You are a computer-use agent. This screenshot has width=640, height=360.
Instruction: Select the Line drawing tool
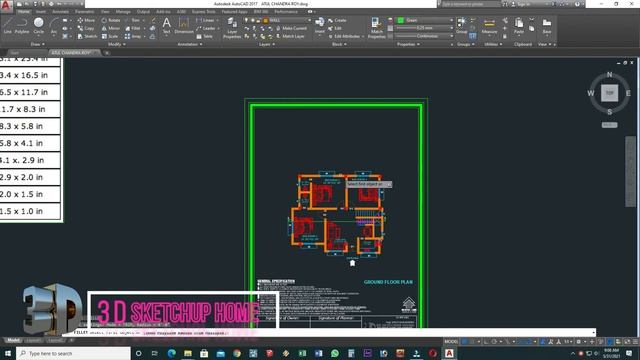7,25
